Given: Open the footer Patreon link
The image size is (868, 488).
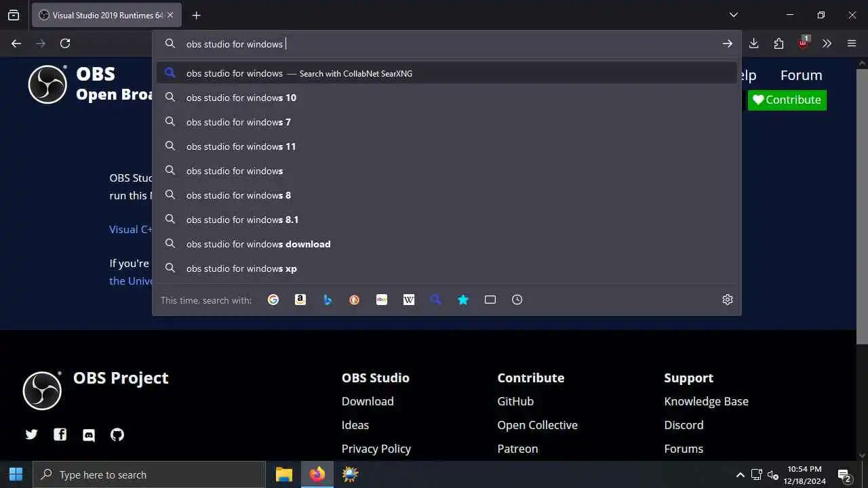Looking at the screenshot, I should click(x=517, y=449).
